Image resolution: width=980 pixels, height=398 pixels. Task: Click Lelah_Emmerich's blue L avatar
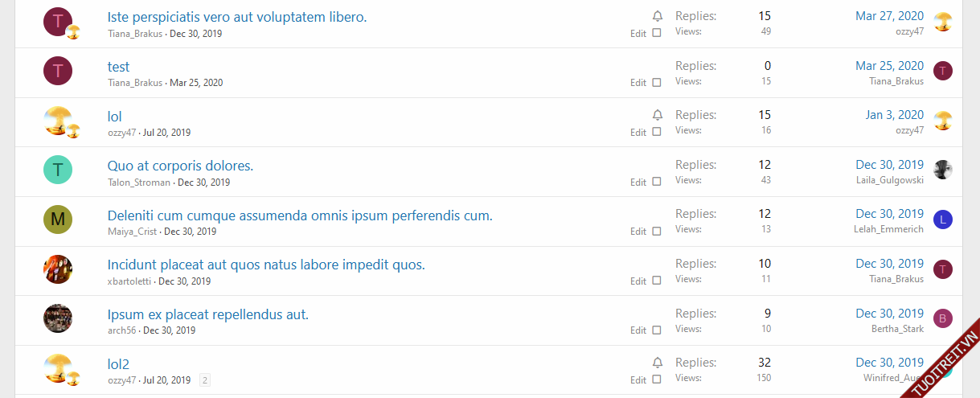point(943,220)
